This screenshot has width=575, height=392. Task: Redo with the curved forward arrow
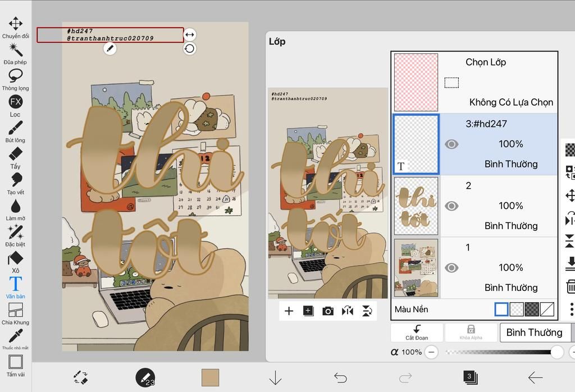(x=405, y=378)
